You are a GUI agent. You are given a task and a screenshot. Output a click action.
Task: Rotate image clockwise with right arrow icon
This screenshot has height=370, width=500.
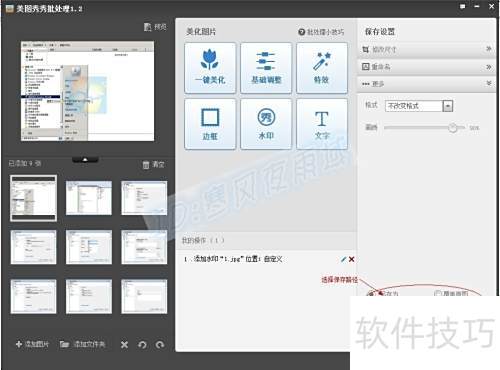coord(160,345)
